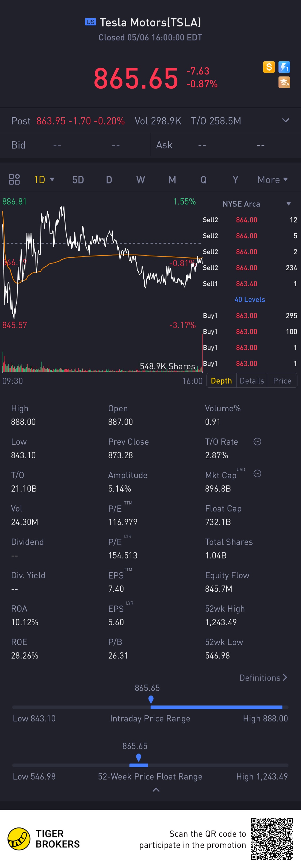Image resolution: width=301 pixels, height=868 pixels.
Task: Open the Definitions link
Action: tap(263, 678)
